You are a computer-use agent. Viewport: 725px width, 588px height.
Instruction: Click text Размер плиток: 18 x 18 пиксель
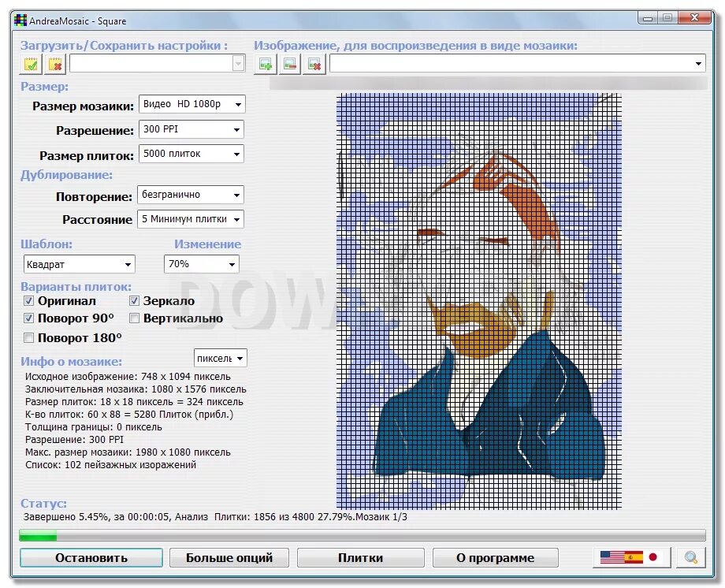click(99, 401)
